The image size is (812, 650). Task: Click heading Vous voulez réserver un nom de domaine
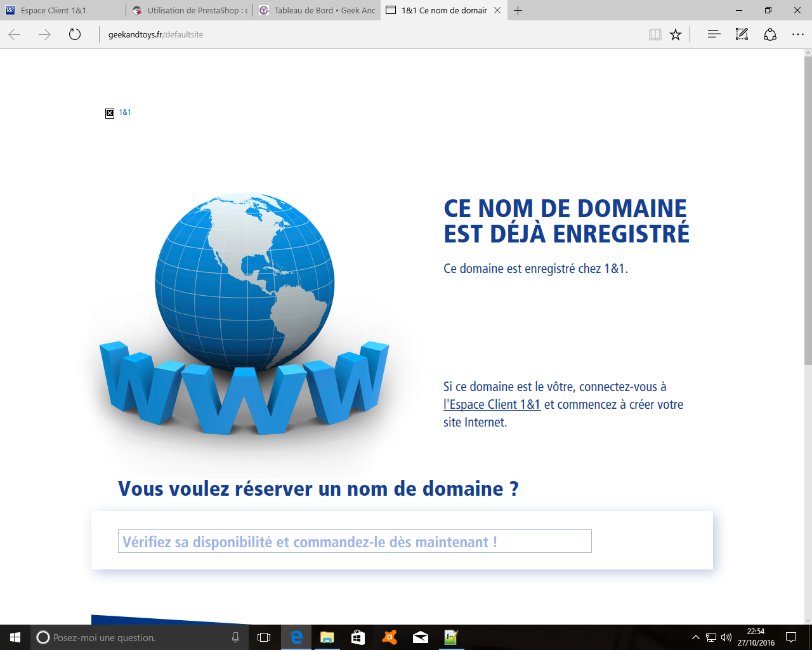pos(318,489)
